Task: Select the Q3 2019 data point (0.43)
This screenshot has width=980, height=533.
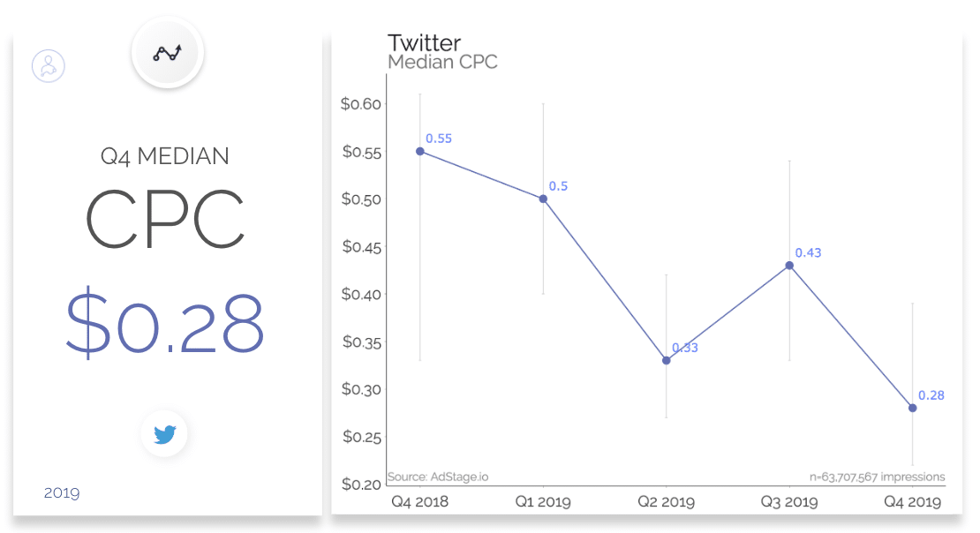Action: point(789,266)
